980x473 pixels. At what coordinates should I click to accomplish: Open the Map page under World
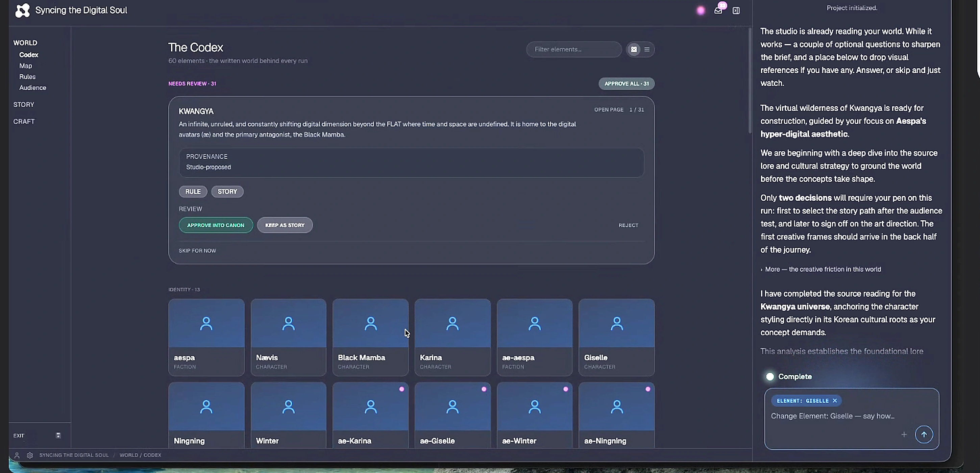point(25,66)
